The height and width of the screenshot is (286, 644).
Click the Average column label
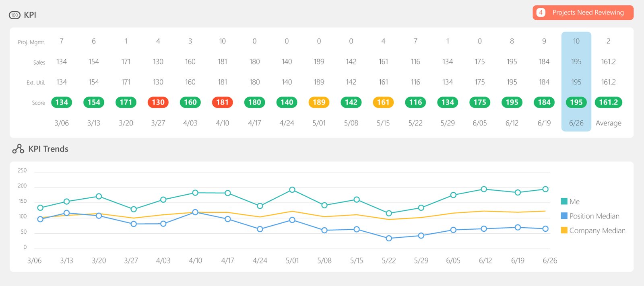tap(609, 123)
